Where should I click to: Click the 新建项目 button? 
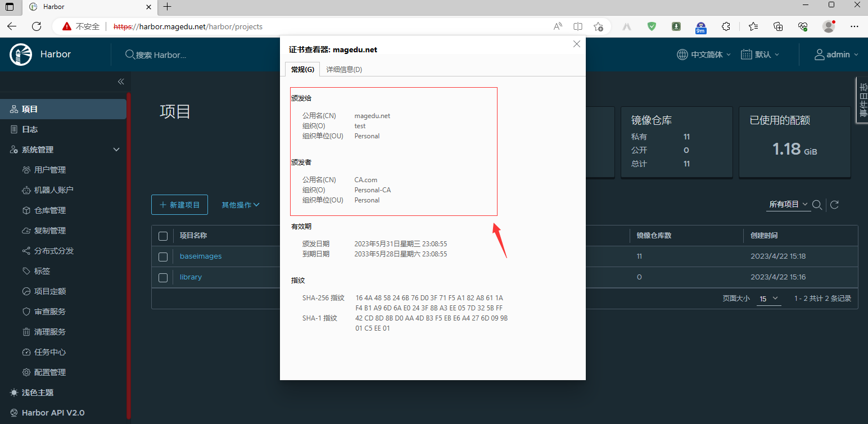pos(179,205)
